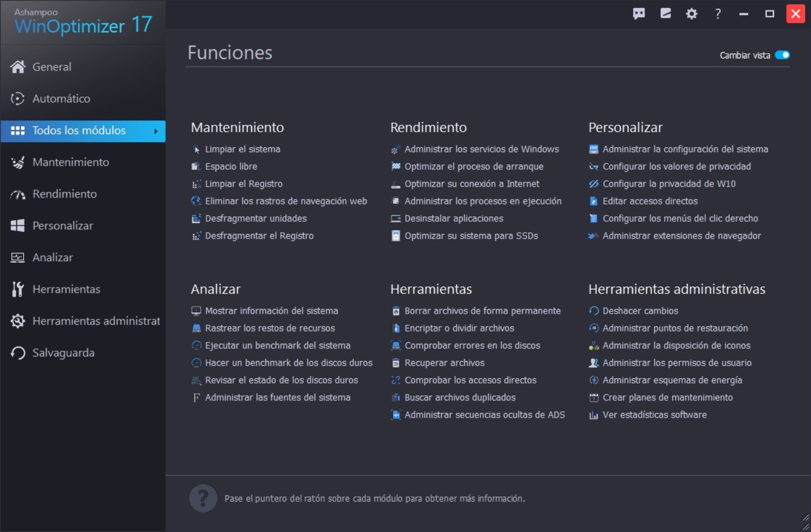Open Administrar los procesos en ejecución
The height and width of the screenshot is (532, 811).
483,201
